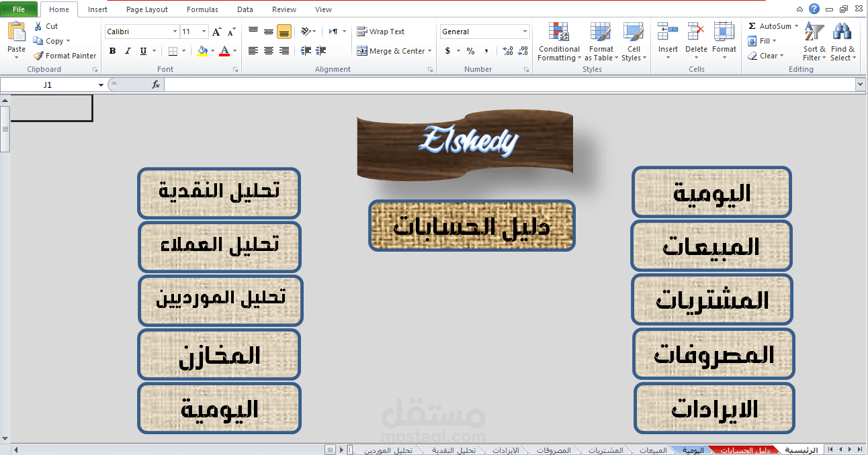This screenshot has height=455, width=868.
Task: Open the Borders button
Action: tap(173, 51)
